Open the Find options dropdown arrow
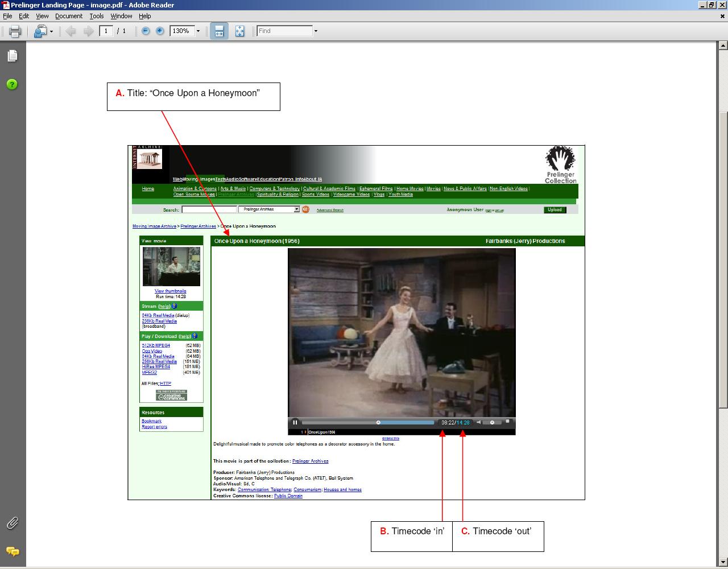The width and height of the screenshot is (728, 569). coord(316,31)
